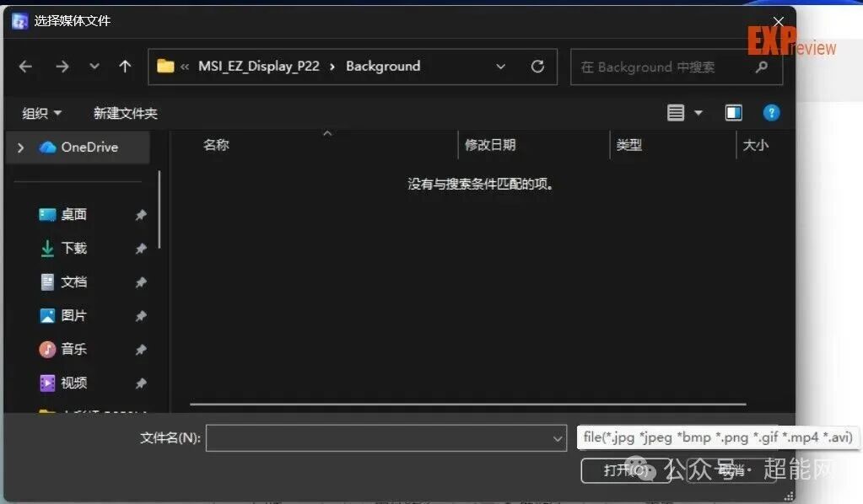Select MSI_EZ_Display_P22 in the path

point(259,67)
